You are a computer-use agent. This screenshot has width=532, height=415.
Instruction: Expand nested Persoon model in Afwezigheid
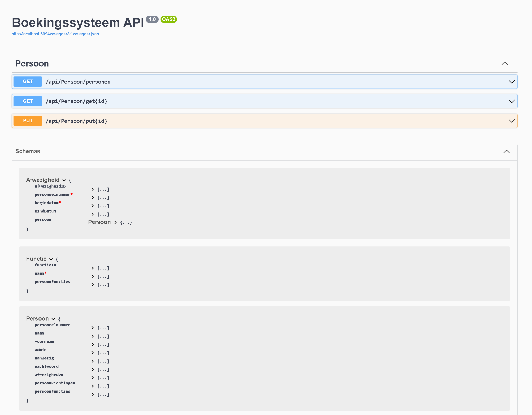click(115, 222)
